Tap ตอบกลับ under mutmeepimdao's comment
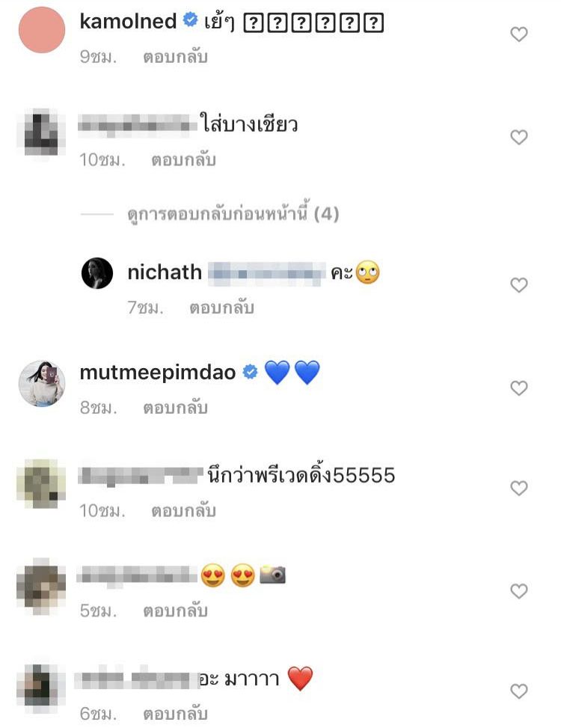Image resolution: width=561 pixels, height=728 pixels. pos(175,408)
